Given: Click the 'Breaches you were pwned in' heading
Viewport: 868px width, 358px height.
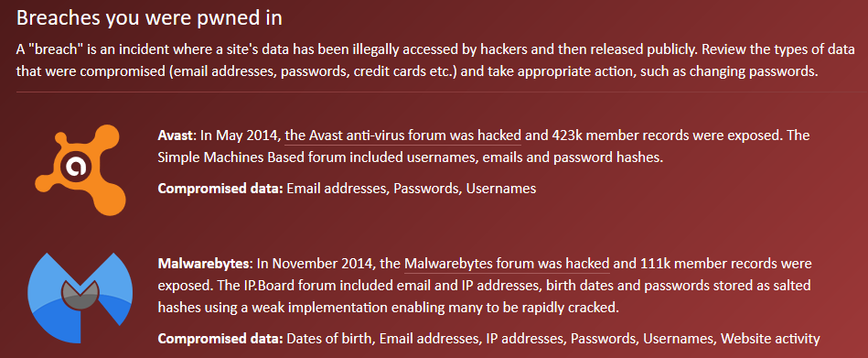Looking at the screenshot, I should [x=149, y=17].
